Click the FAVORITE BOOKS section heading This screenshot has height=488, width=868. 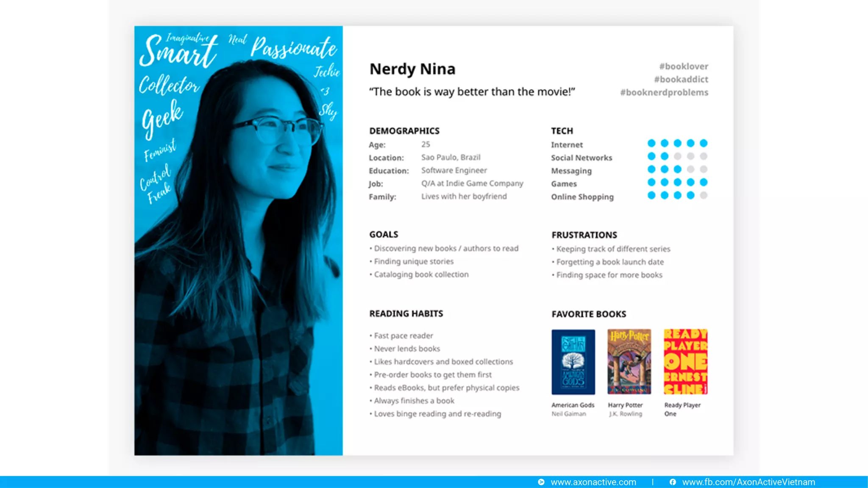[589, 314]
